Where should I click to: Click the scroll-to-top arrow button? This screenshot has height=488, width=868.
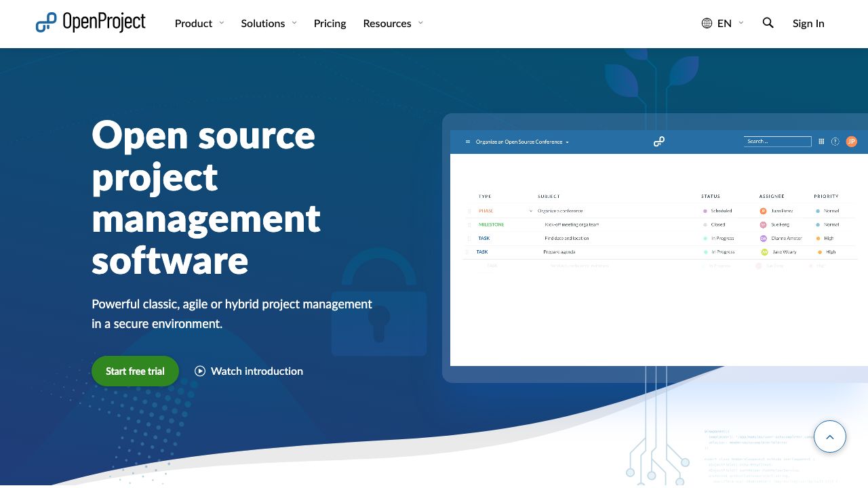pos(829,436)
